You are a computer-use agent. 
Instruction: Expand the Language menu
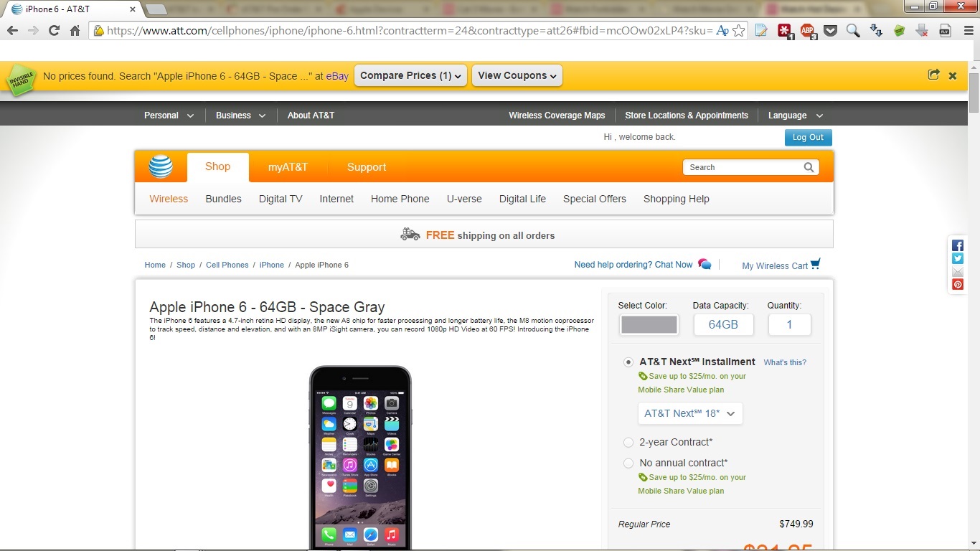pyautogui.click(x=796, y=116)
